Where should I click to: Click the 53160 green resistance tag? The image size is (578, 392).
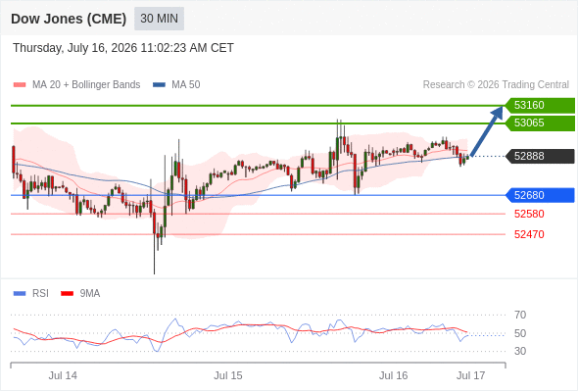[x=540, y=106]
